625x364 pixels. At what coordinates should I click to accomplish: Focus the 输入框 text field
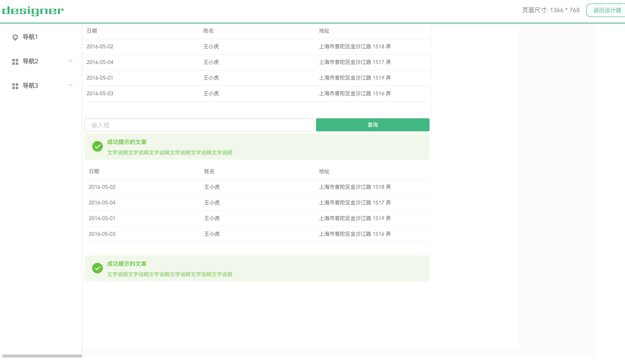(199, 125)
